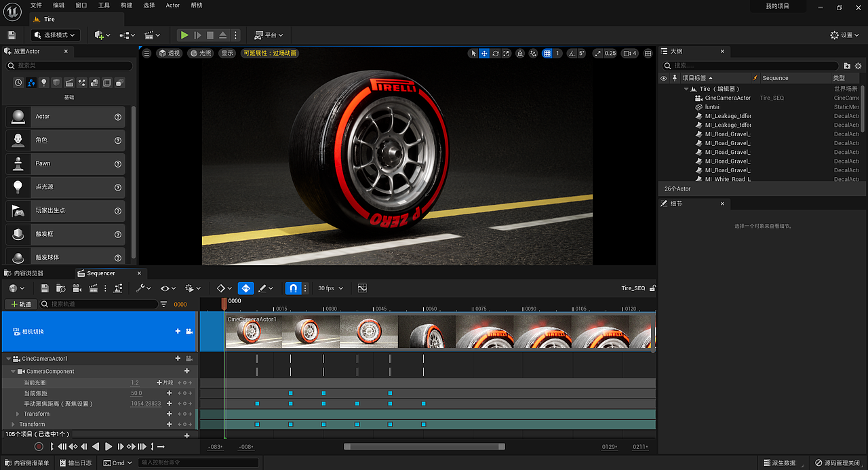
Task: Open the 内容侧滑菜单 content drawer
Action: [27, 463]
